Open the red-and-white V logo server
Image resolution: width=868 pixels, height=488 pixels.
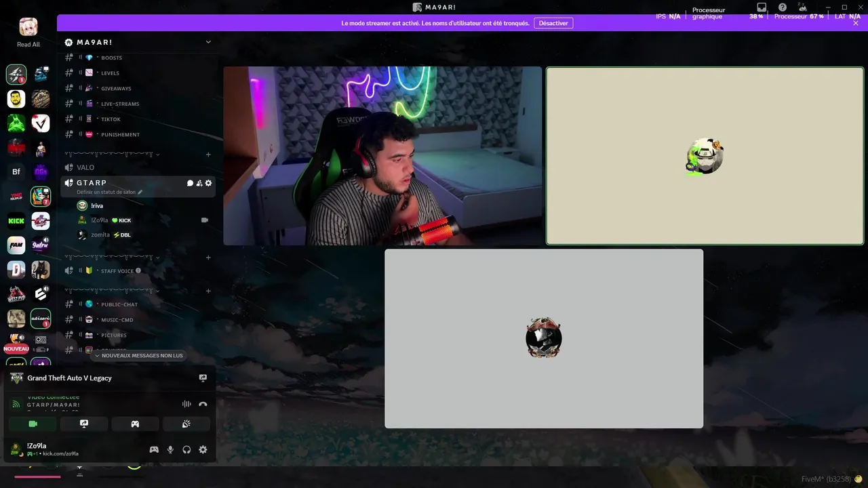41,123
